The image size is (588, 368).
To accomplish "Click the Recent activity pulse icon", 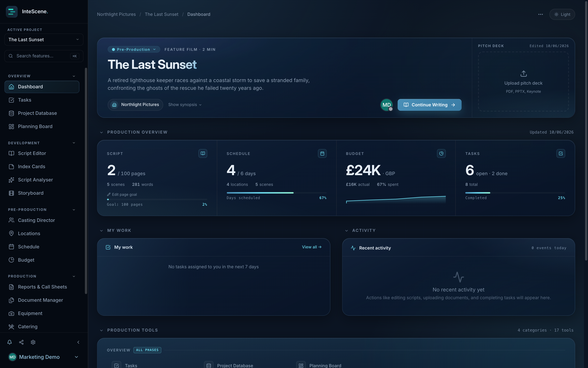I will coord(353,248).
